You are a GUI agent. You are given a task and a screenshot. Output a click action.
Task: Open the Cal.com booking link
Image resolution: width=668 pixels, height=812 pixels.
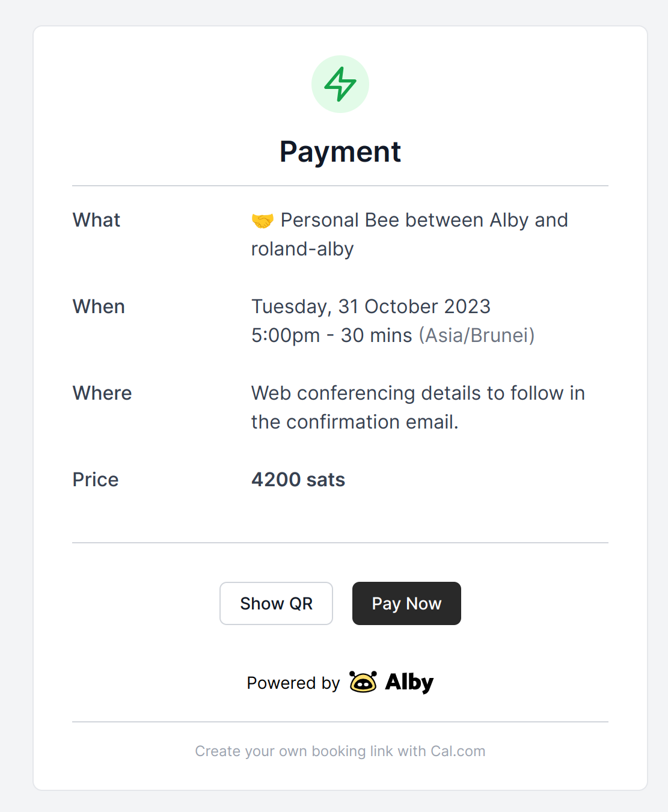click(340, 751)
